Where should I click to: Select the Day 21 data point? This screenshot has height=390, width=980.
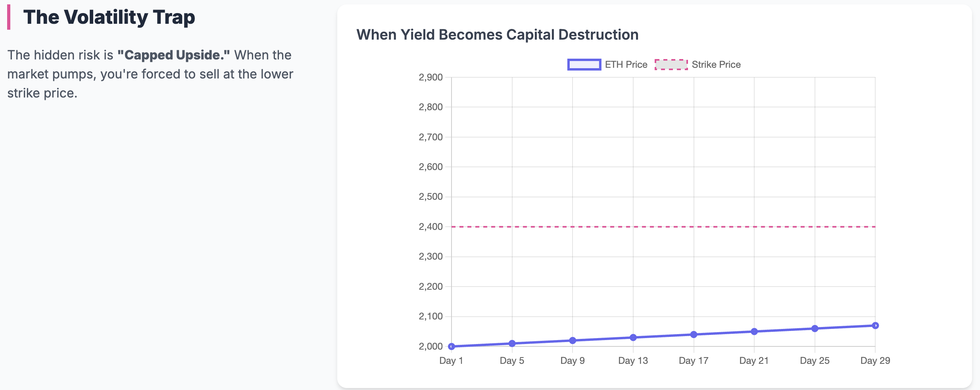click(754, 331)
